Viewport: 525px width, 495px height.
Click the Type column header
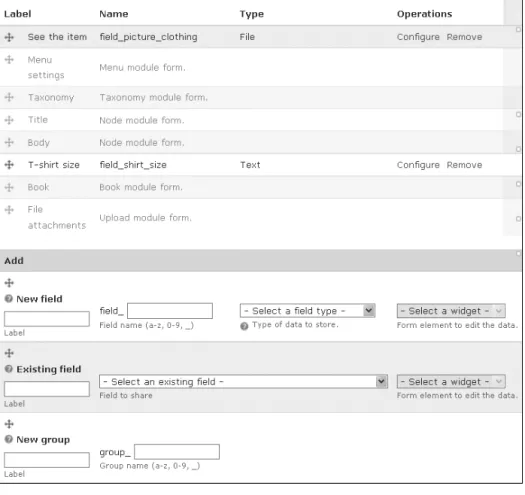coord(251,14)
